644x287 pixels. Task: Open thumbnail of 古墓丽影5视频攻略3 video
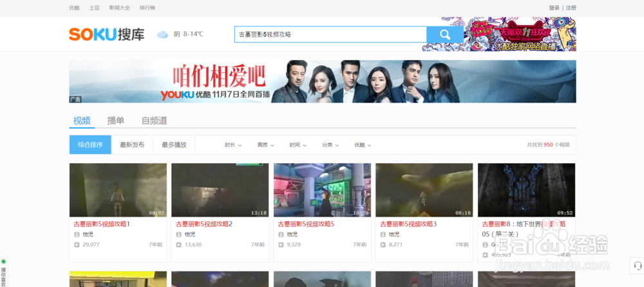point(424,190)
